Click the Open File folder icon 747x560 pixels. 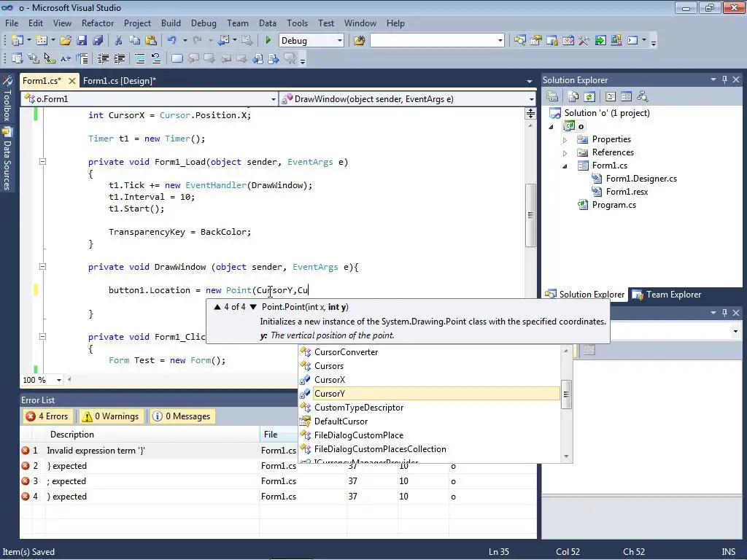pos(66,41)
